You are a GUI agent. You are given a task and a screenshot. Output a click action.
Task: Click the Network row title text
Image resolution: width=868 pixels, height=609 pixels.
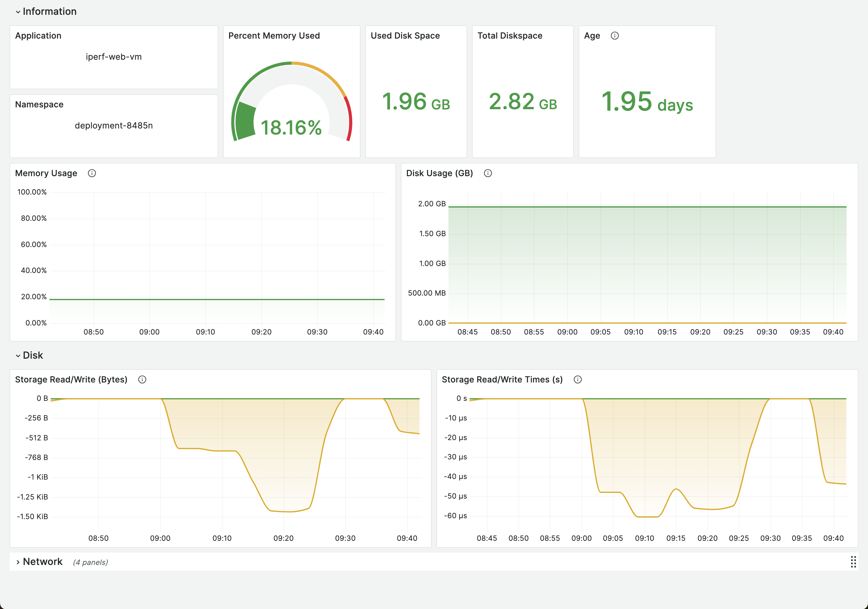coord(43,562)
